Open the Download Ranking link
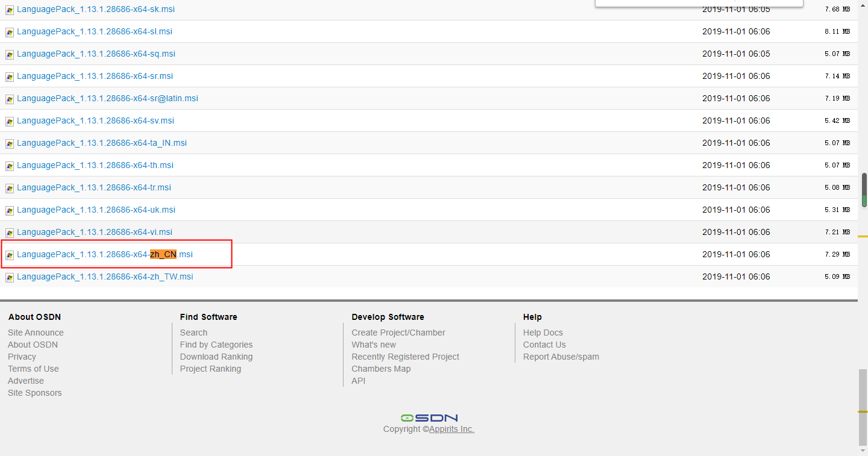Screen dimensions: 868x456 (x=216, y=357)
